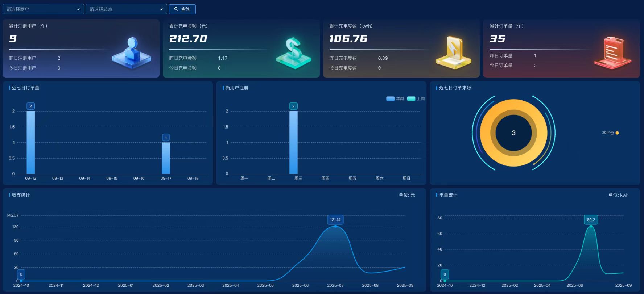Click the 106.76 total kWh value
This screenshot has width=644, height=294.
click(348, 38)
